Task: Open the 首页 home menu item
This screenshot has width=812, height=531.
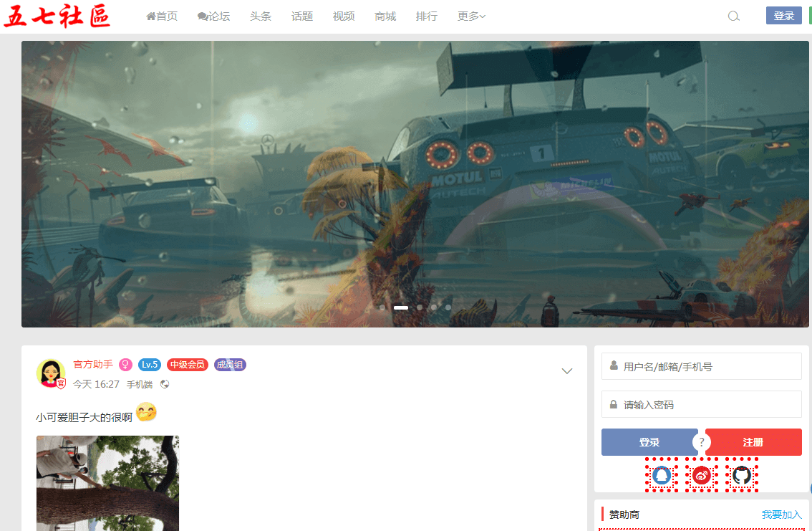Action: point(162,16)
